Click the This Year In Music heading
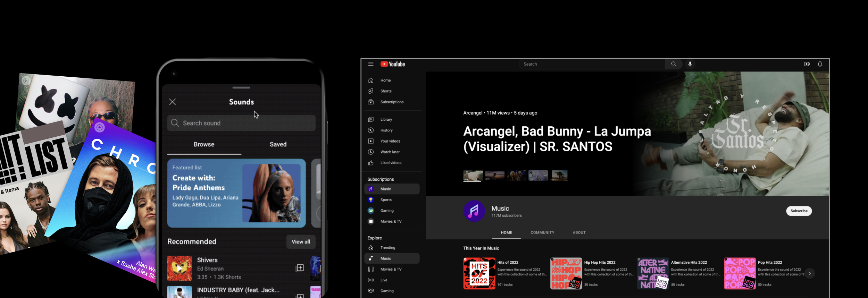 pos(481,248)
